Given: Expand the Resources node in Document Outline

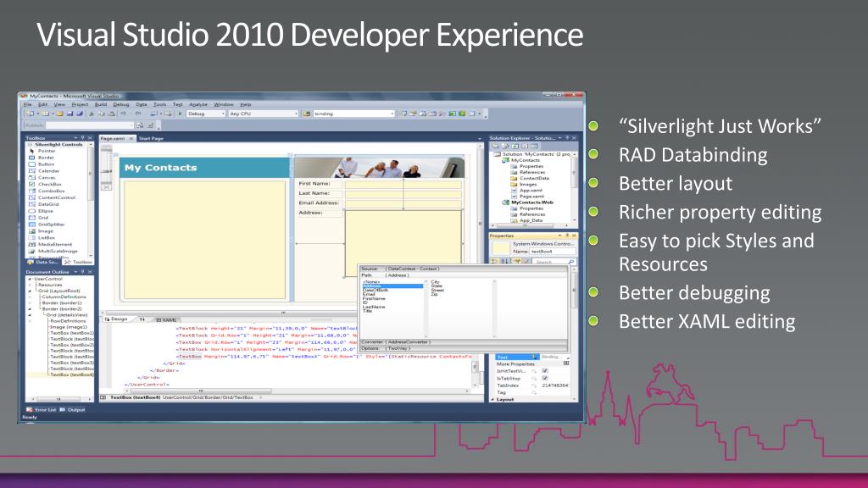Looking at the screenshot, I should [x=28, y=285].
